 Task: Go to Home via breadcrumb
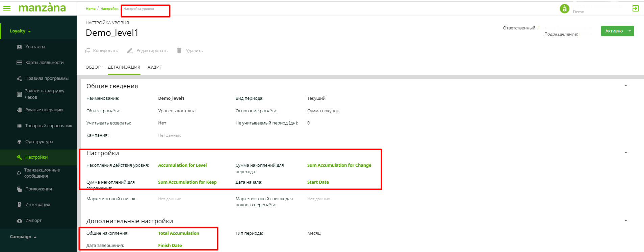pyautogui.click(x=91, y=9)
